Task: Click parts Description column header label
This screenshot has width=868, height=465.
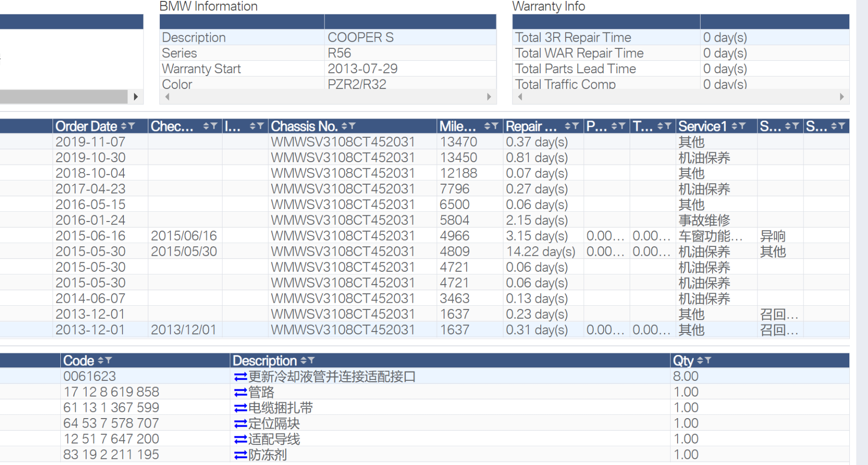Action: click(265, 361)
